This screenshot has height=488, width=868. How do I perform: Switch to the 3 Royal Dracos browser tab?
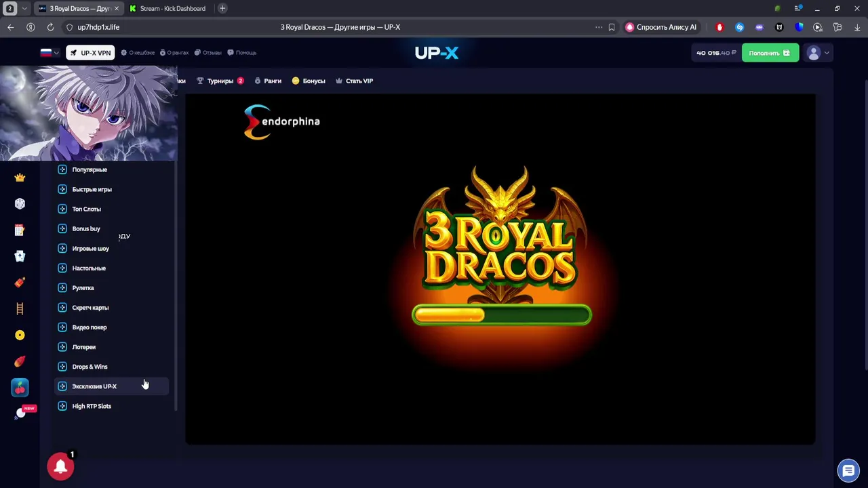78,9
